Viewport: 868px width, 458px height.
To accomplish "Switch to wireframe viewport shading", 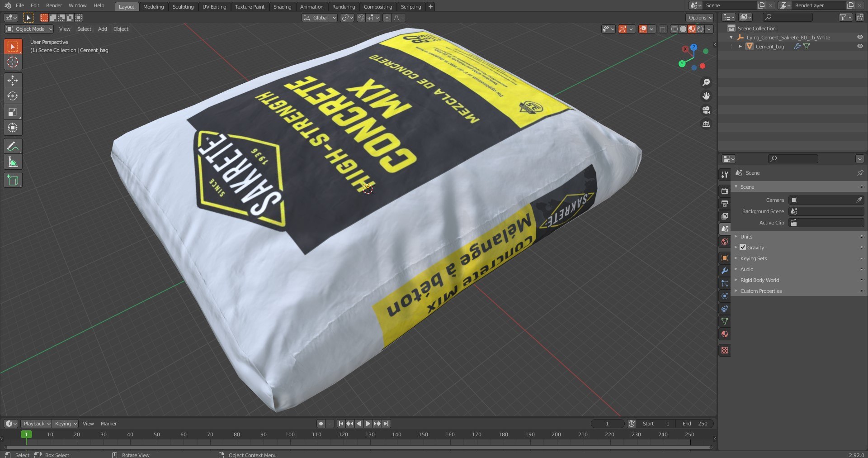I will tap(675, 29).
